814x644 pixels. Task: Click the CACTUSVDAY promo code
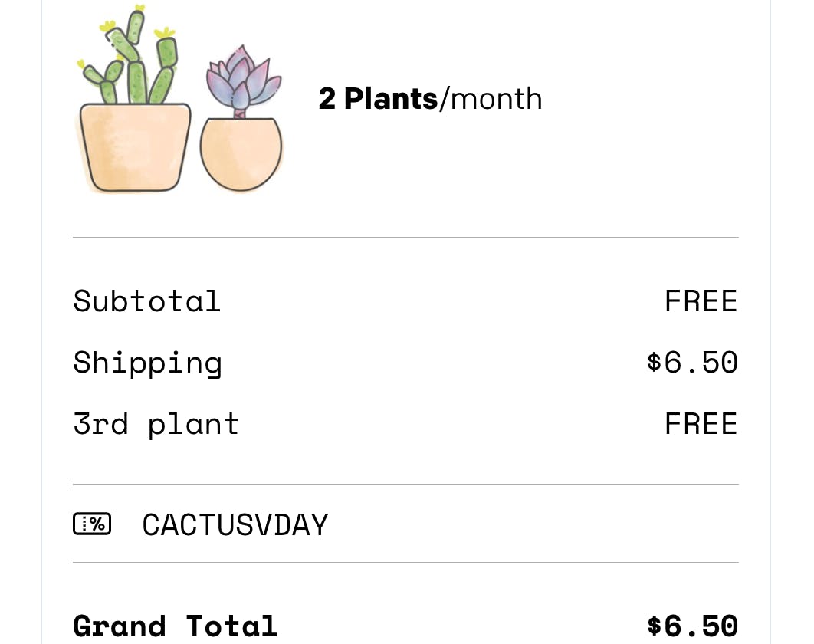235,525
